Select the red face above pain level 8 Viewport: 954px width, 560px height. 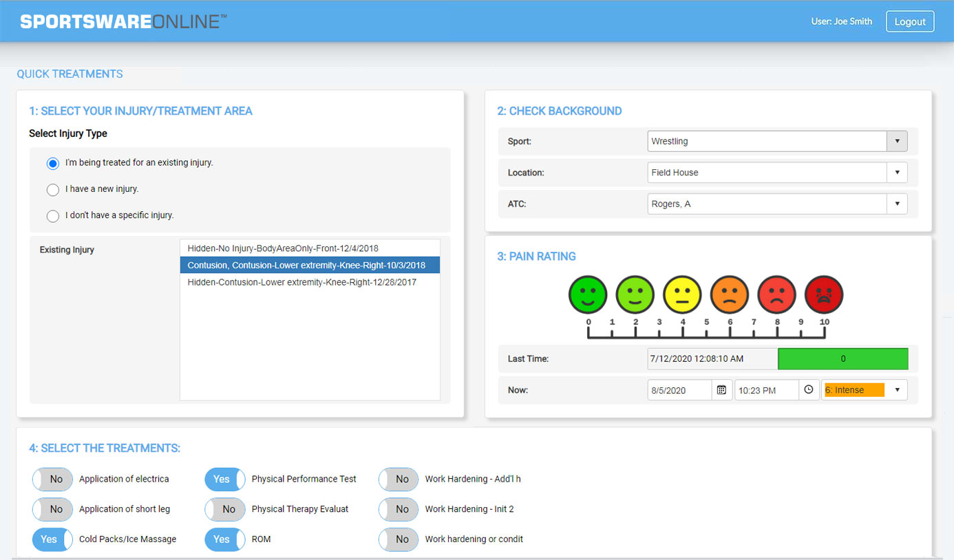point(776,294)
